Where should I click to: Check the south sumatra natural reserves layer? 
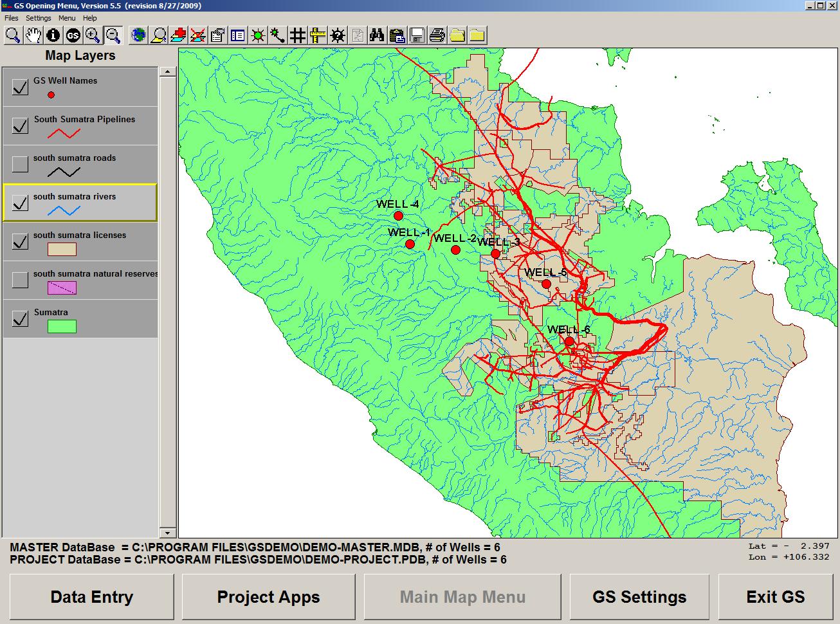[x=19, y=279]
